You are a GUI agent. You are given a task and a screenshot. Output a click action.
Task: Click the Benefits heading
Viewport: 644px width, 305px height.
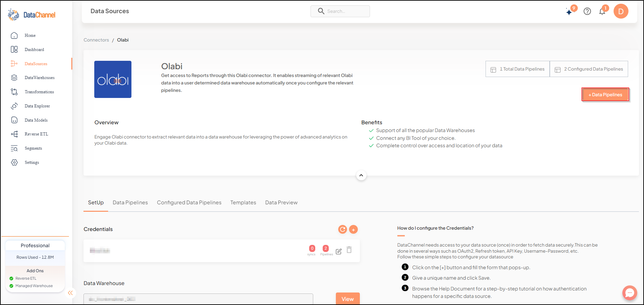(x=372, y=123)
